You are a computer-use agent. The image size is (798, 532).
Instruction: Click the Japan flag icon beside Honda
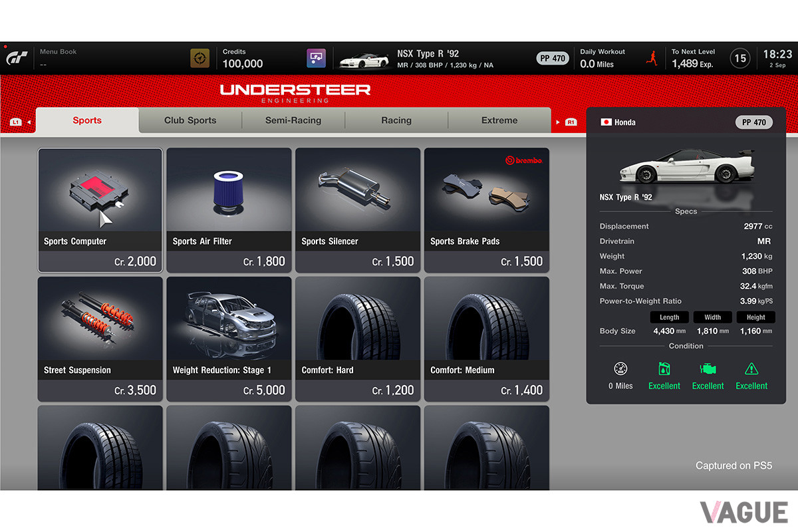[606, 122]
